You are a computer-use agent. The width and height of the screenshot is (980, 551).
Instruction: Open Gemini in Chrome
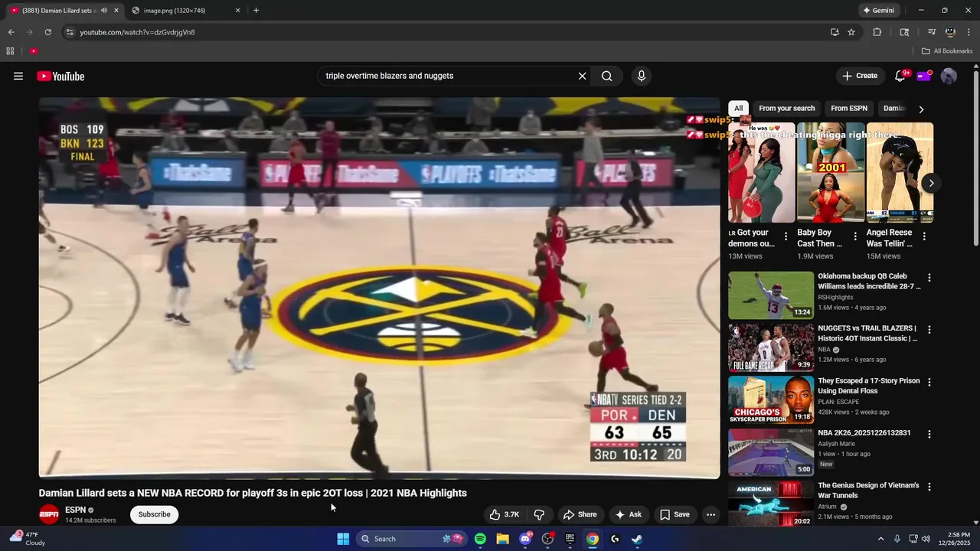click(878, 11)
